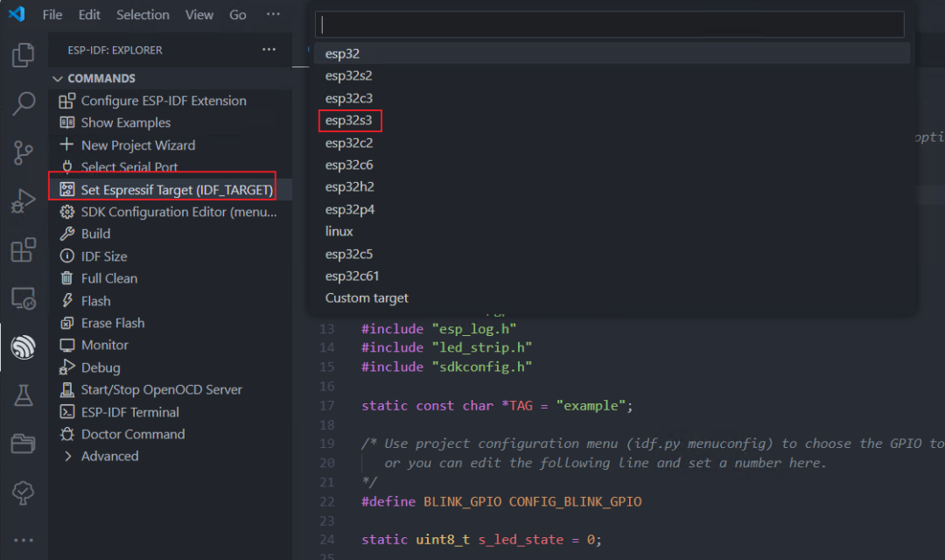Open the ESP-IDF Explorer more actions menu
945x560 pixels.
point(269,50)
